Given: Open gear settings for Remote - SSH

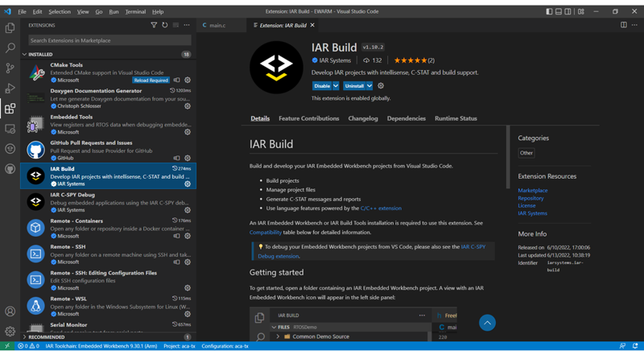Looking at the screenshot, I should [188, 262].
